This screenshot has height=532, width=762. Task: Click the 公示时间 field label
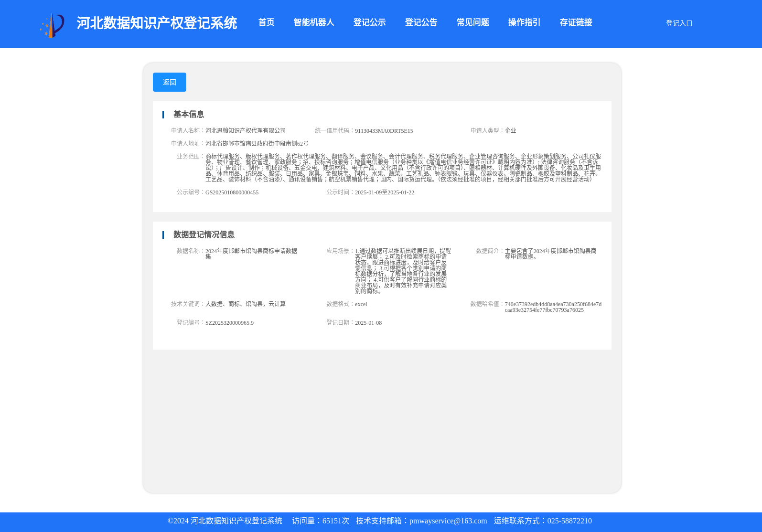pos(340,192)
